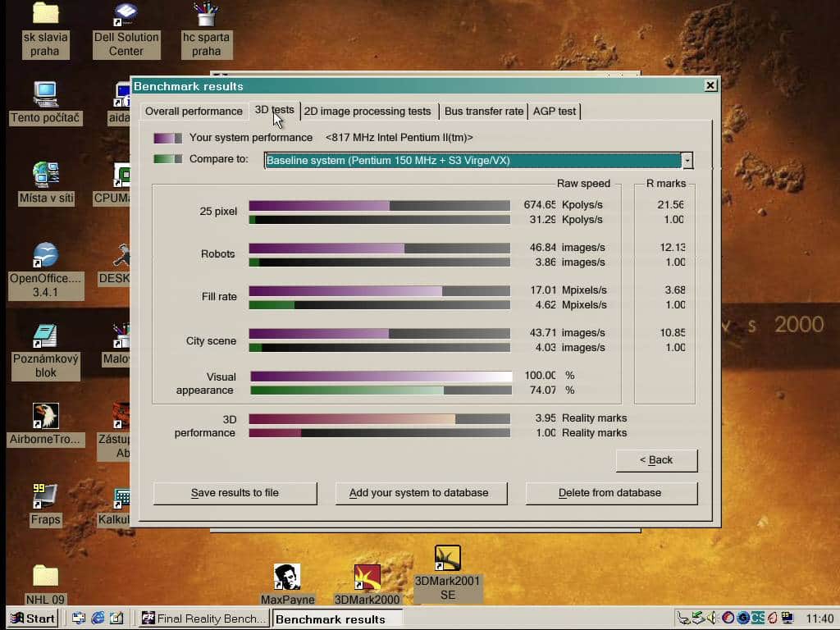Click the Robots test label
840x630 pixels.
click(x=217, y=254)
